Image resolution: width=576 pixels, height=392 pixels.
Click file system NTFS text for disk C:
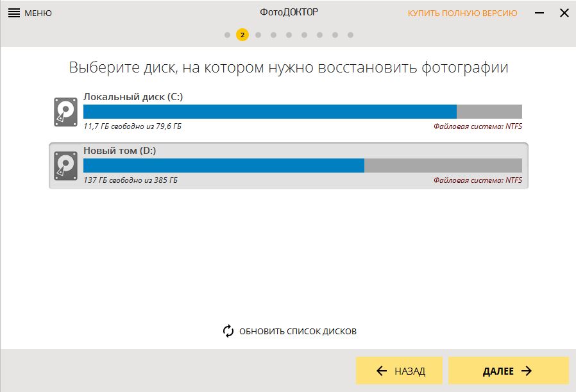[x=478, y=126]
